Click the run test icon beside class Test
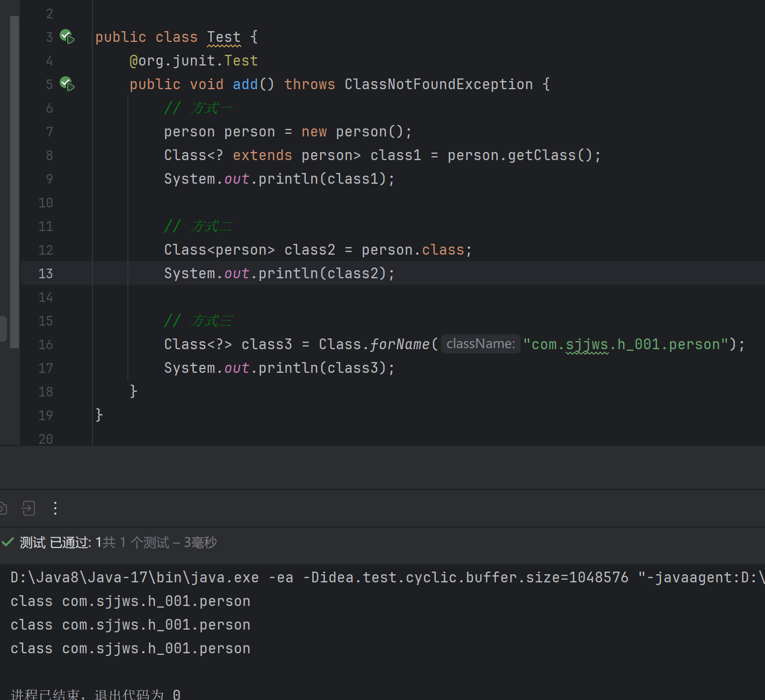This screenshot has width=765, height=700. (67, 37)
